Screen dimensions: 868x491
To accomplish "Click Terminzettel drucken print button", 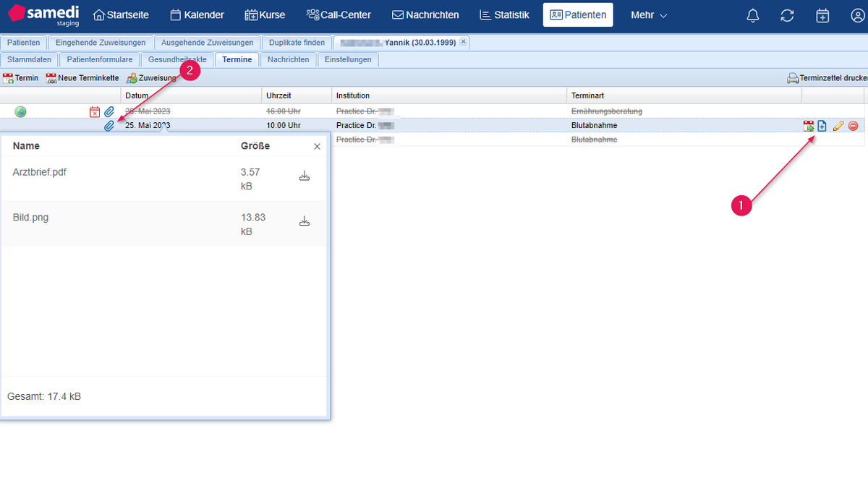I will click(x=826, y=78).
